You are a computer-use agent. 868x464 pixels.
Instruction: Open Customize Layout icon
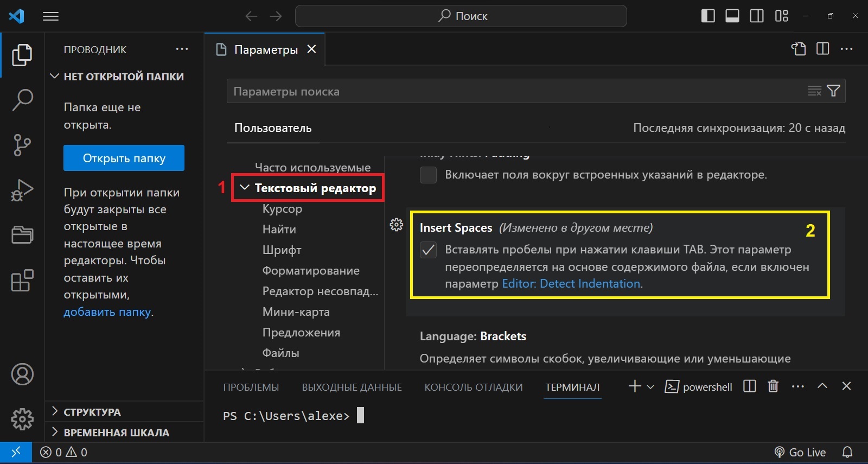pos(782,16)
